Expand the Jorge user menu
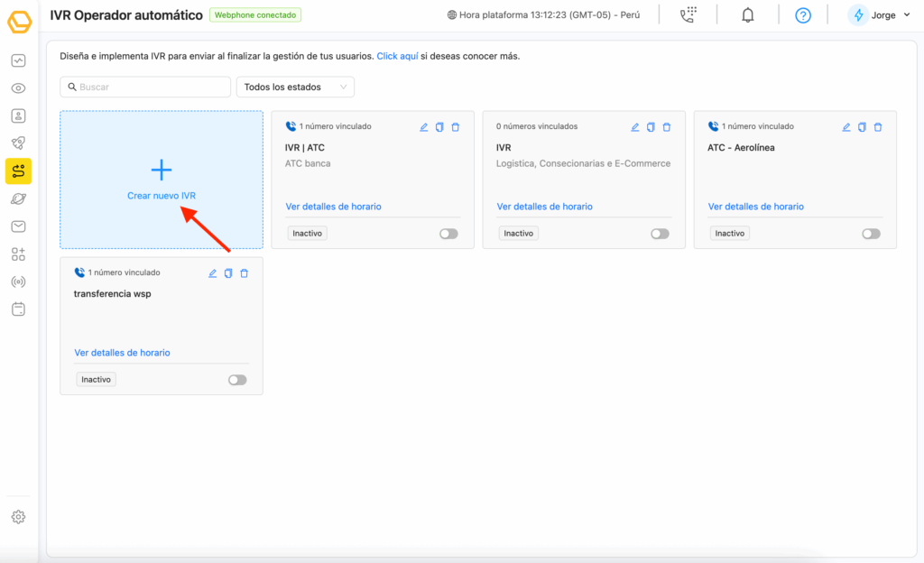The width and height of the screenshot is (924, 563). coord(880,15)
